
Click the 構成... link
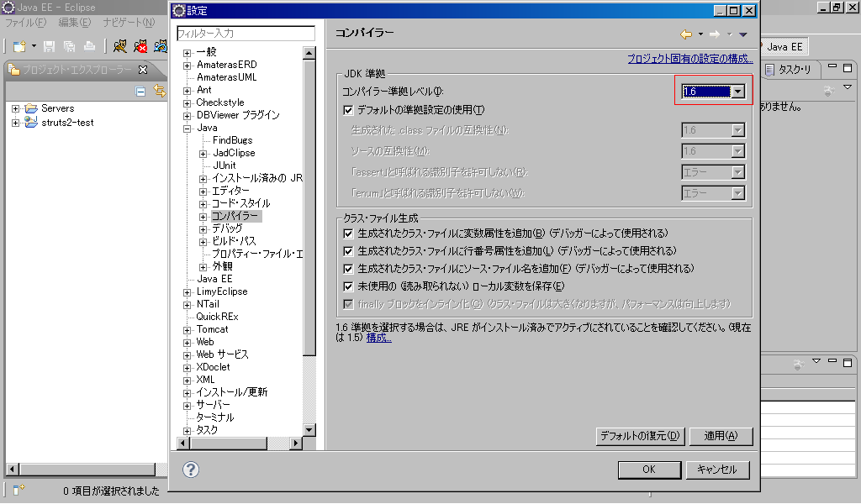point(379,338)
